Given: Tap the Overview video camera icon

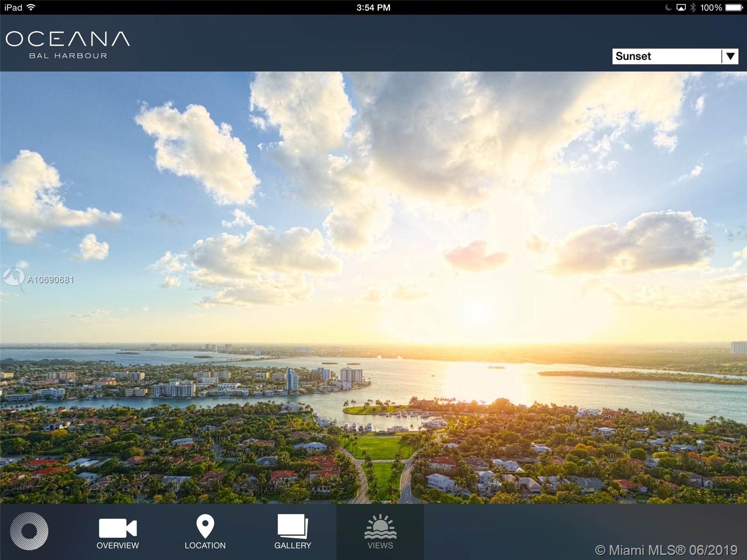Looking at the screenshot, I should click(x=118, y=528).
